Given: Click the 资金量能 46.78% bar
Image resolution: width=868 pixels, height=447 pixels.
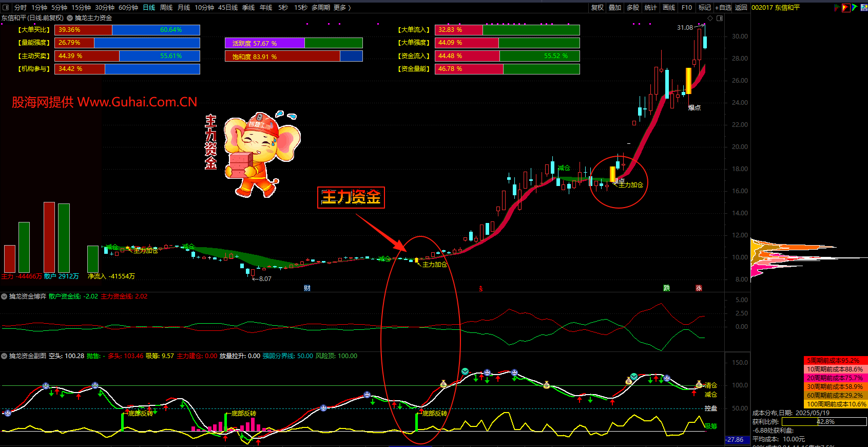Looking at the screenshot, I should (x=507, y=69).
